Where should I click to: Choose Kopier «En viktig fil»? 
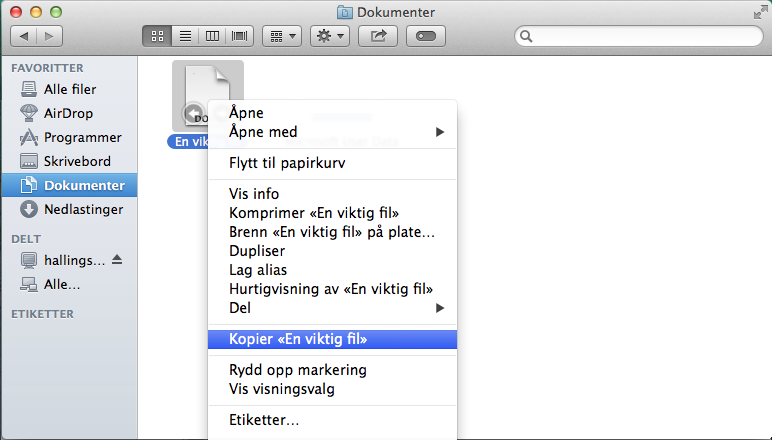coord(332,339)
